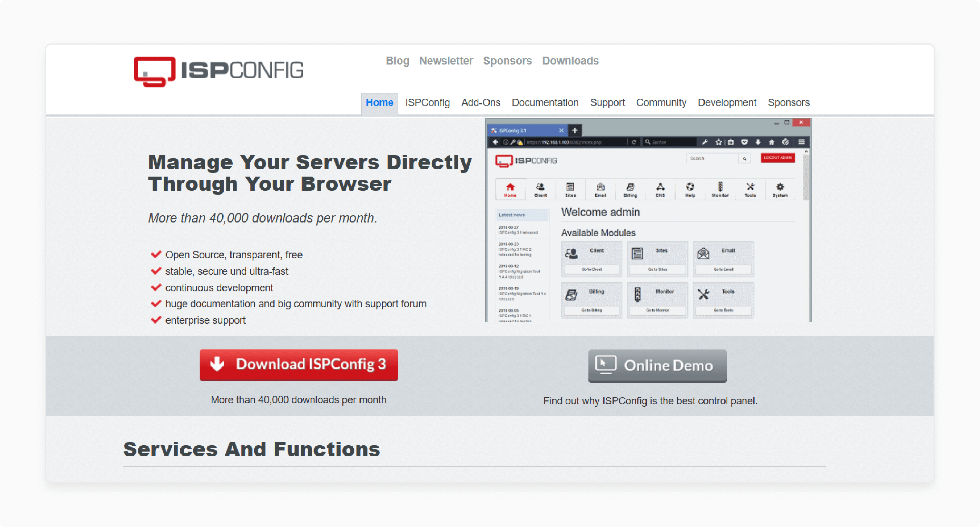
Task: Open the Newsletter link
Action: point(446,61)
